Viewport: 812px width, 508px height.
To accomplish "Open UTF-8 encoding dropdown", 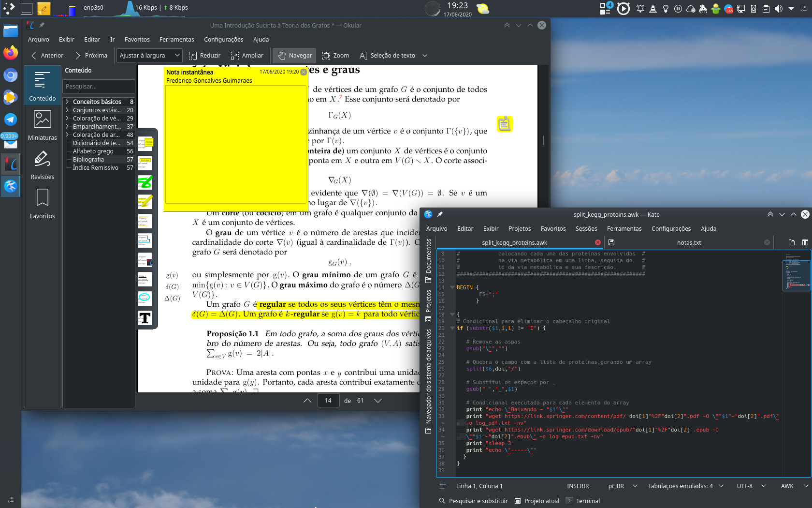I will point(751,486).
